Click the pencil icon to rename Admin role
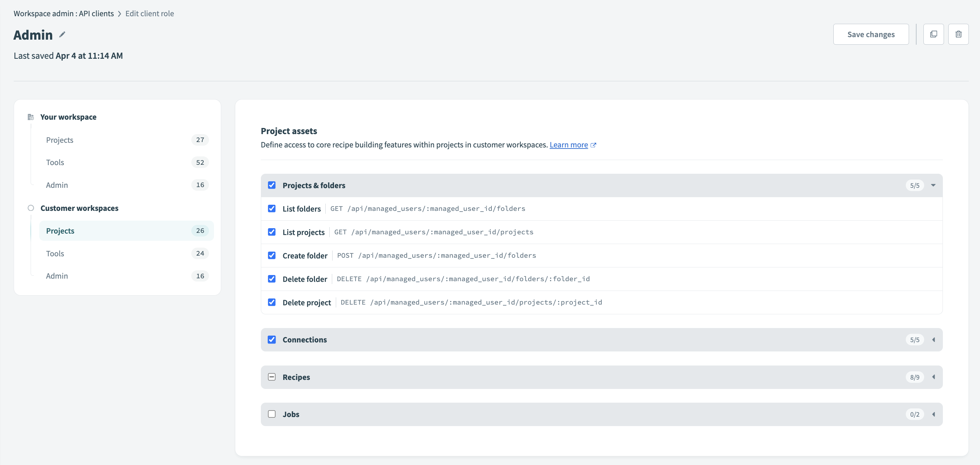980x465 pixels. (62, 35)
